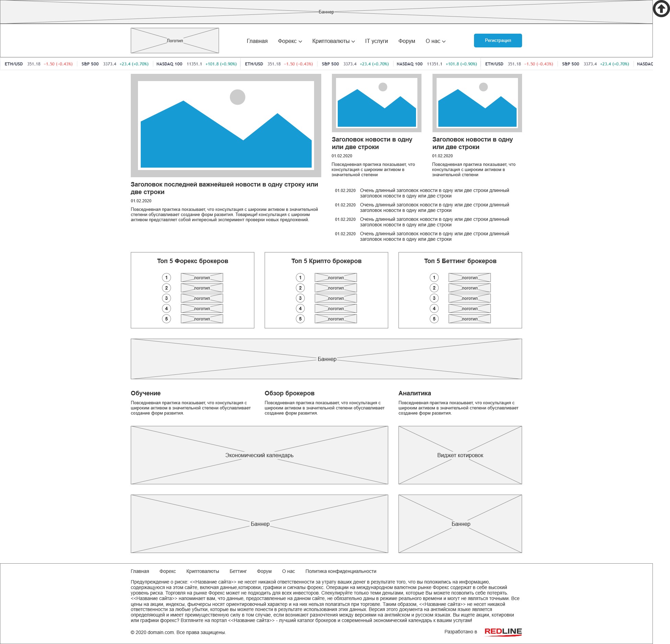
Task: Select number 5 circle in Betting brokers list
Action: (434, 319)
